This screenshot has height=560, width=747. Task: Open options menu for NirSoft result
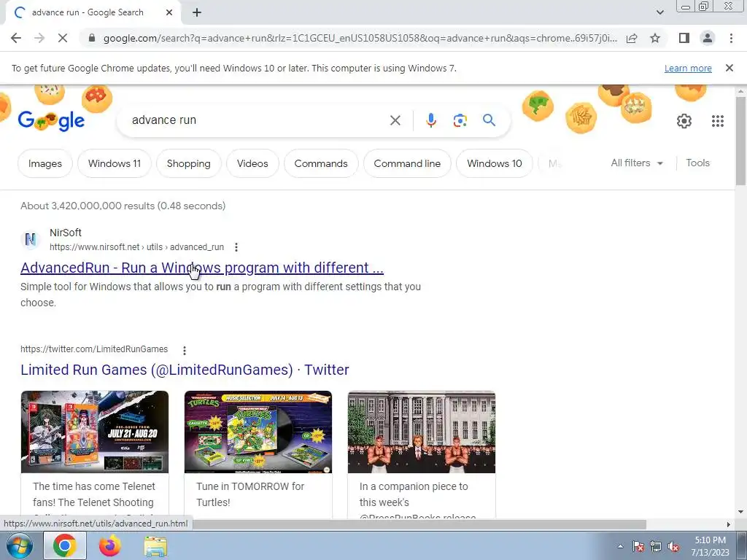(236, 247)
